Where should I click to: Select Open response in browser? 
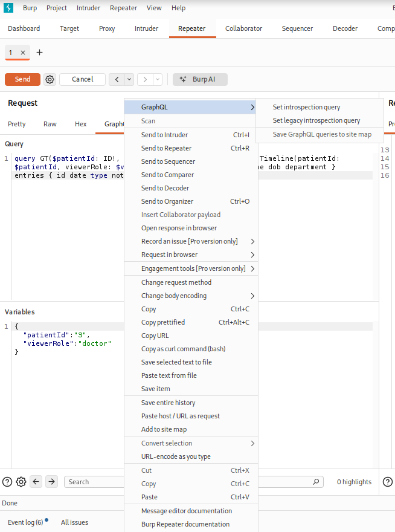pyautogui.click(x=191, y=228)
